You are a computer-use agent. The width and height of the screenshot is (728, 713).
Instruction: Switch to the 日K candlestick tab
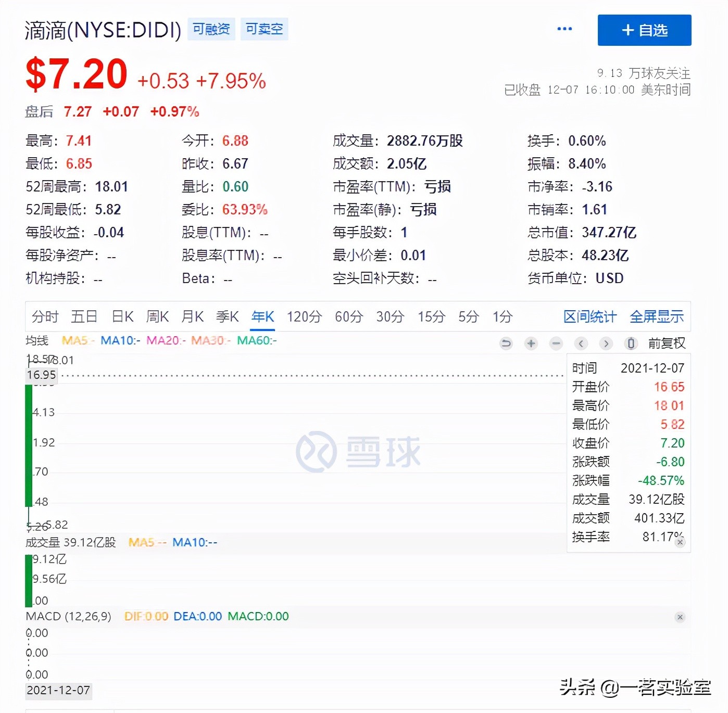tap(122, 316)
